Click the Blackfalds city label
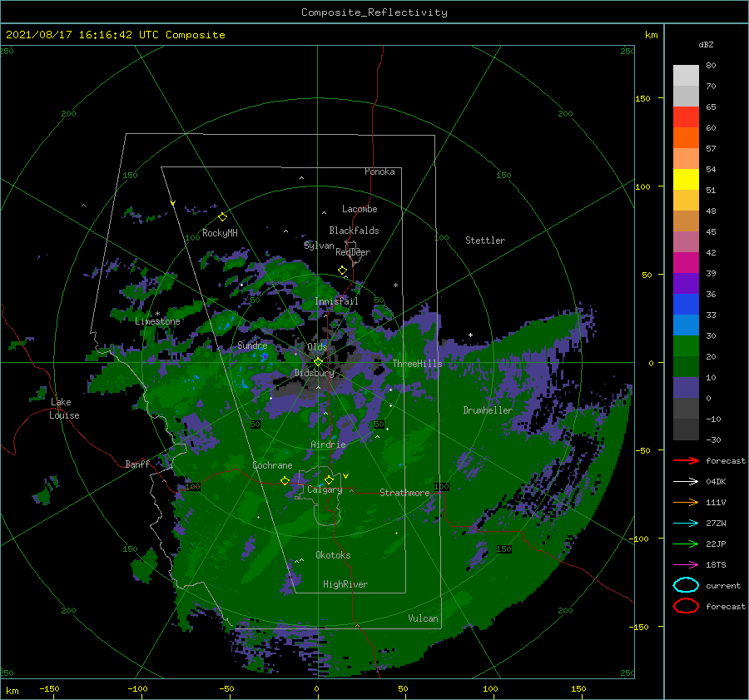The width and height of the screenshot is (749, 700). coord(354,231)
